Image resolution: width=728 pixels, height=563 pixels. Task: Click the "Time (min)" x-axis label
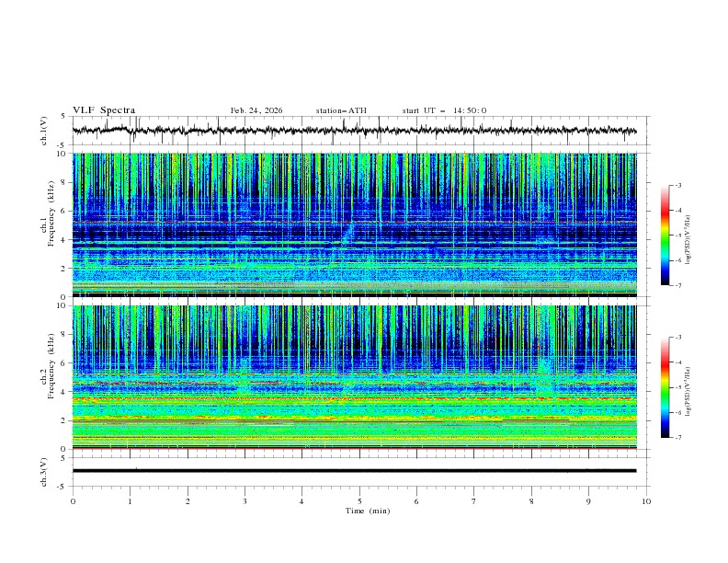[368, 511]
